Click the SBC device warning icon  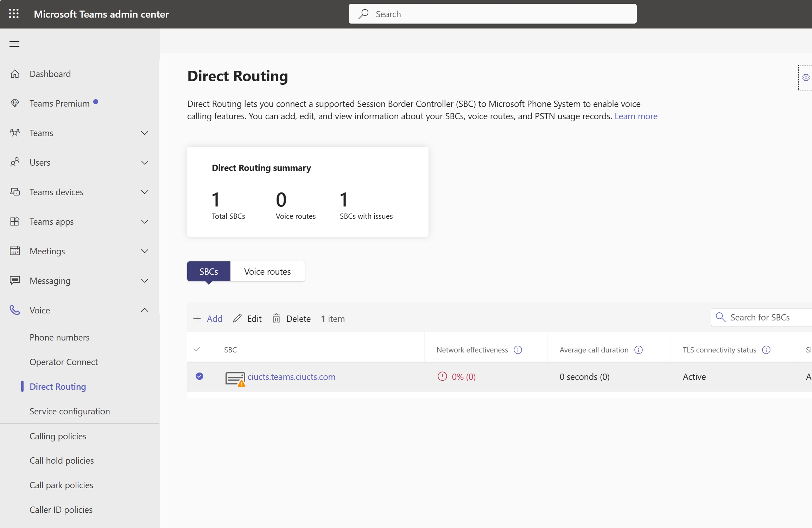[235, 379]
